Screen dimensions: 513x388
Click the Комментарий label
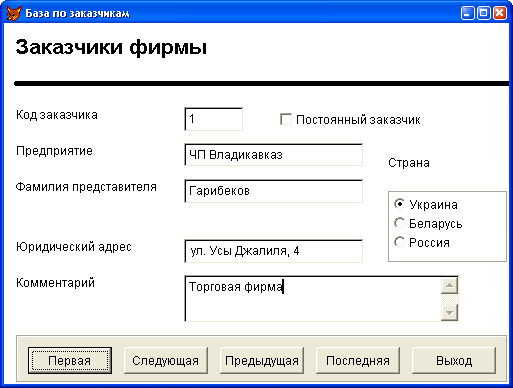pos(55,283)
